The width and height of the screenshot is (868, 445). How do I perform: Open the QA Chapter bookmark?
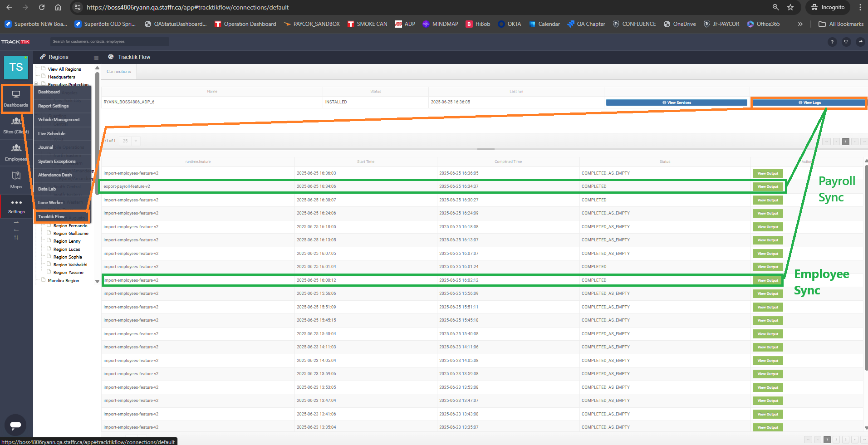click(586, 24)
